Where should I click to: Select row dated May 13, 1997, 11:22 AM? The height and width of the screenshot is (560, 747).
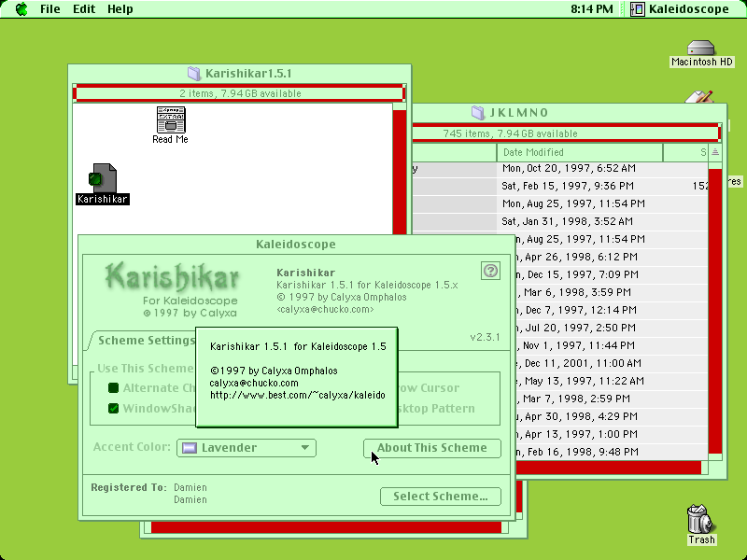pos(611,381)
